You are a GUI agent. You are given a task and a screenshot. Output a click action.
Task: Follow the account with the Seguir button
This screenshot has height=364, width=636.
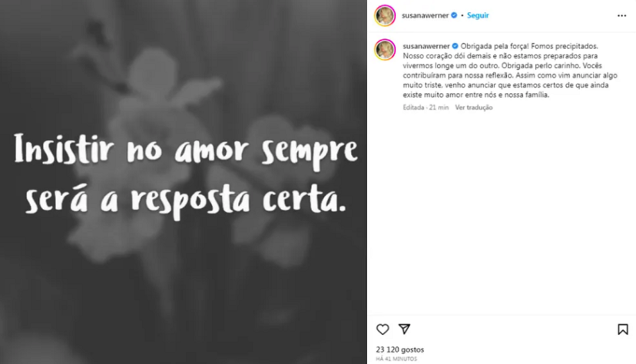tap(478, 15)
